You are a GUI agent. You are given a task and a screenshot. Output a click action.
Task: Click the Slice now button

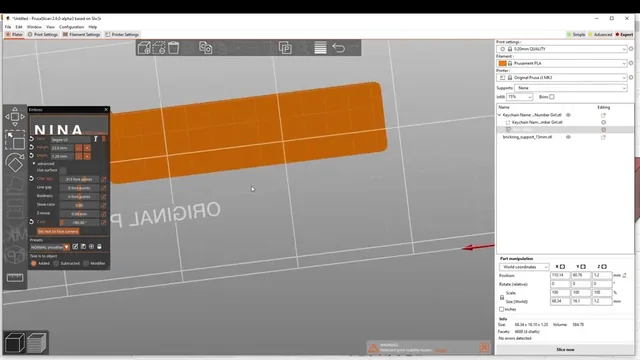[565, 349]
